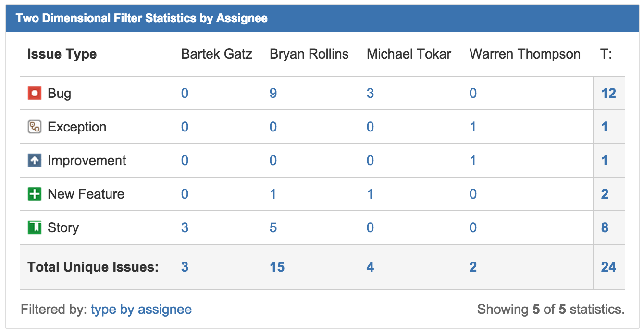The image size is (644, 334).
Task: Click the Improvement up-arrow icon
Action: (x=35, y=160)
